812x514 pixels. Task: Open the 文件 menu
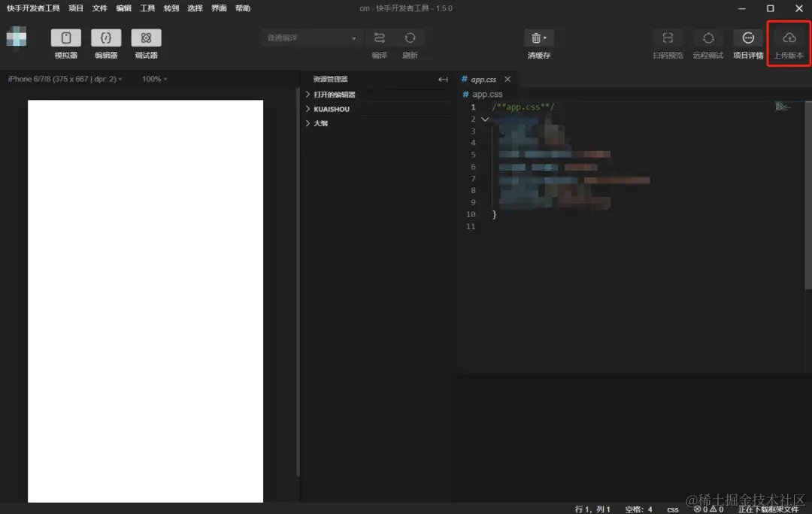coord(99,8)
